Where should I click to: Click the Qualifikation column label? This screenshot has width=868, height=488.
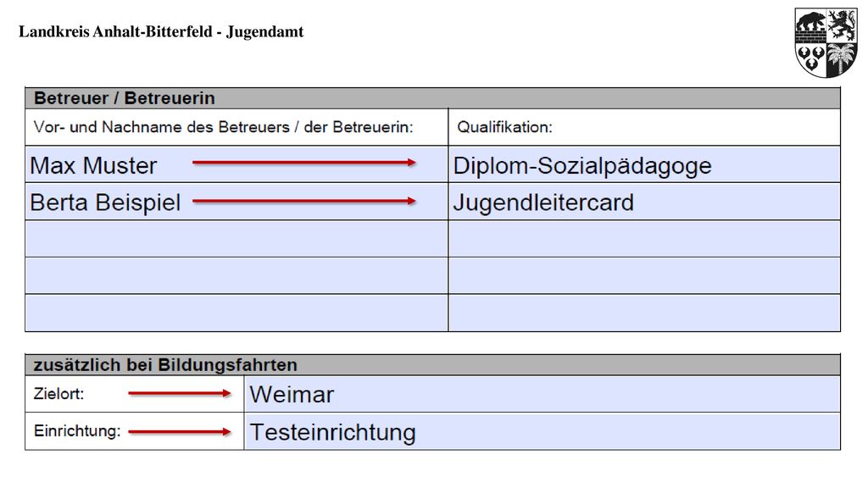pos(504,127)
